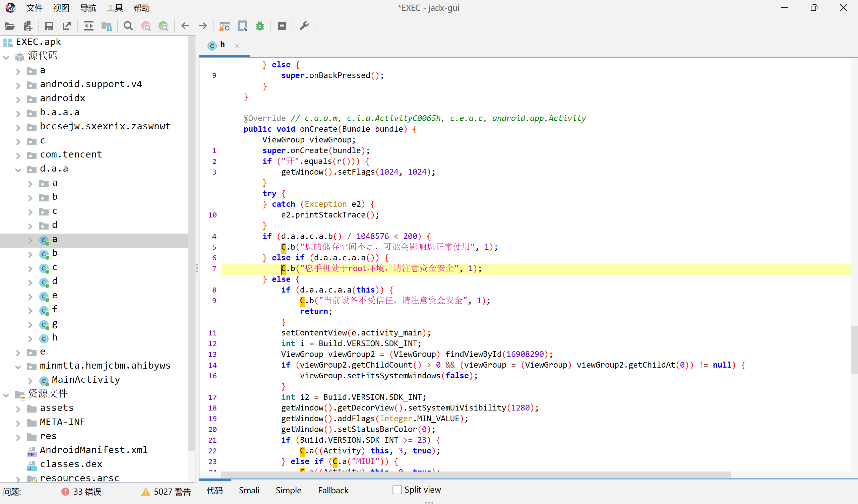The image size is (858, 504).
Task: Open the 帮助 menu
Action: click(x=142, y=8)
